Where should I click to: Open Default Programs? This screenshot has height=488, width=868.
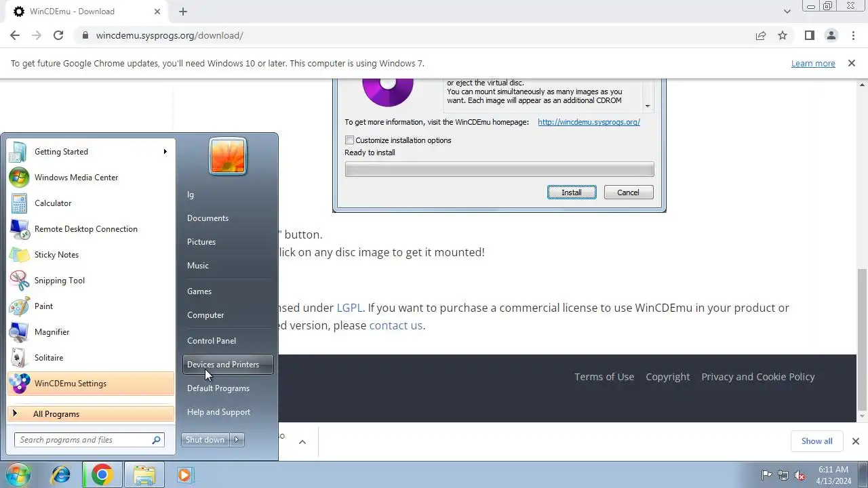coord(218,388)
